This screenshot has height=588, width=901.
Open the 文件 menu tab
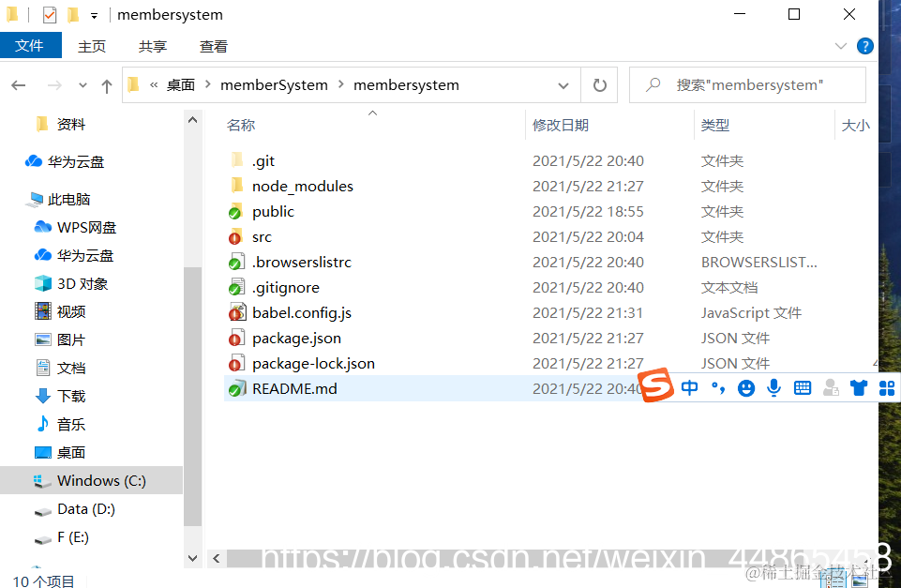pyautogui.click(x=29, y=45)
